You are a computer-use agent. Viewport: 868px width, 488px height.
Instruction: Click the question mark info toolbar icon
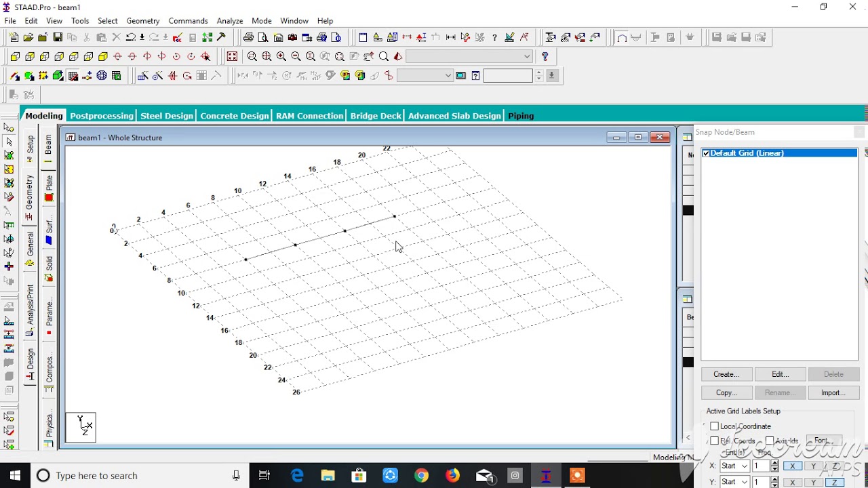(x=494, y=37)
